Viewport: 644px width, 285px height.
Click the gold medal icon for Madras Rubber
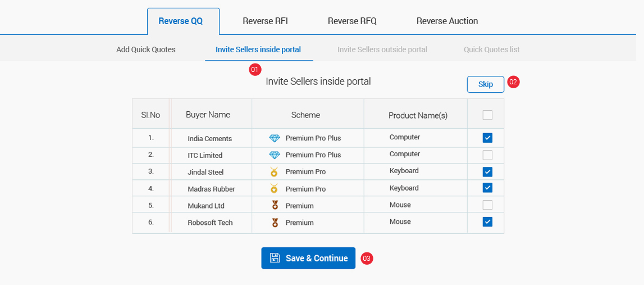[x=274, y=189]
